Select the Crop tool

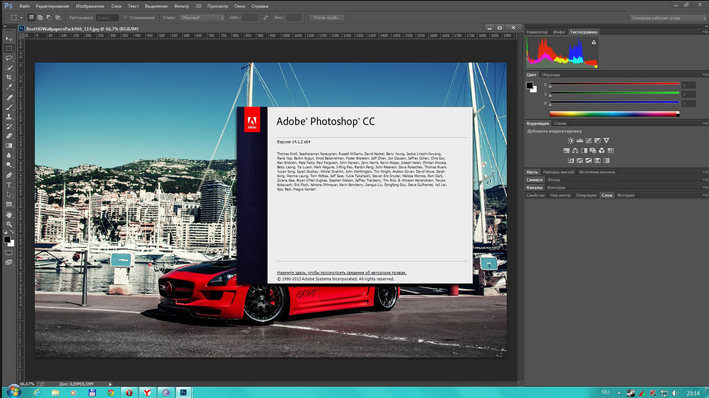coord(9,78)
